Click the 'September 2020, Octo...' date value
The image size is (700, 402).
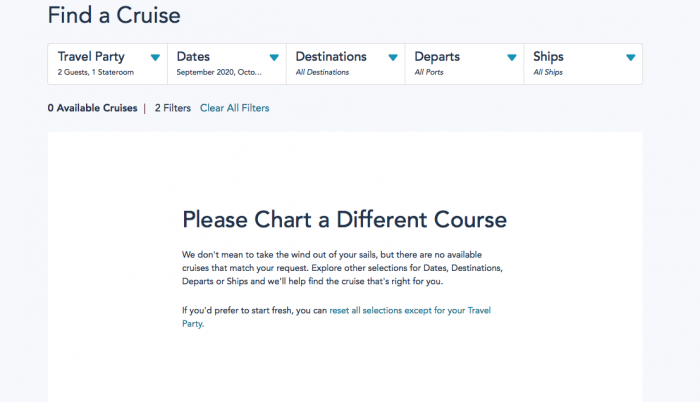pos(219,73)
